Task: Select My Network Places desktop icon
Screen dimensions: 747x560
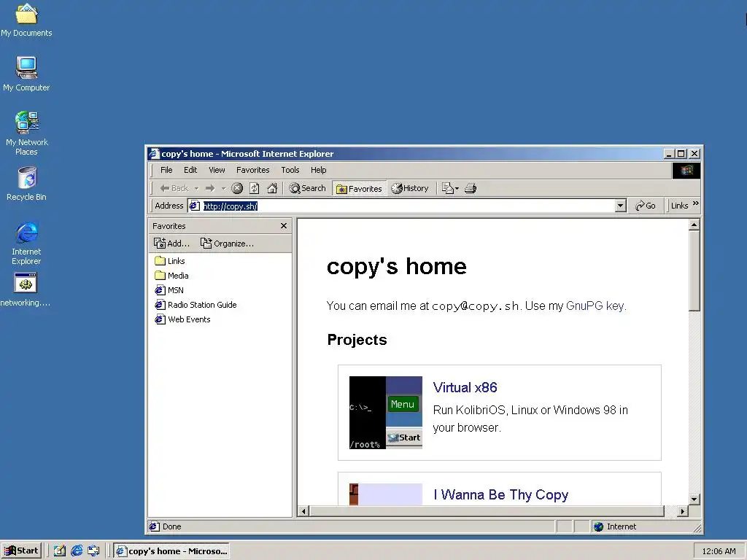Action: pyautogui.click(x=27, y=133)
